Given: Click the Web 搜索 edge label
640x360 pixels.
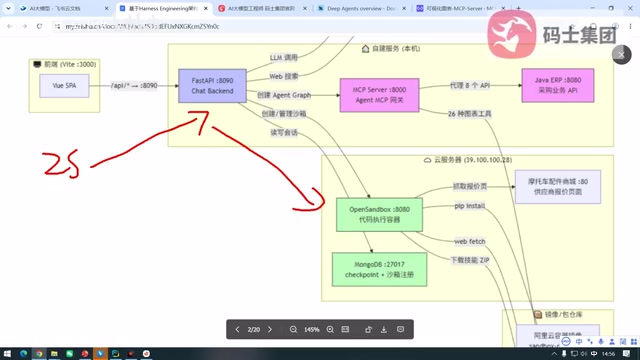Looking at the screenshot, I should coord(283,76).
